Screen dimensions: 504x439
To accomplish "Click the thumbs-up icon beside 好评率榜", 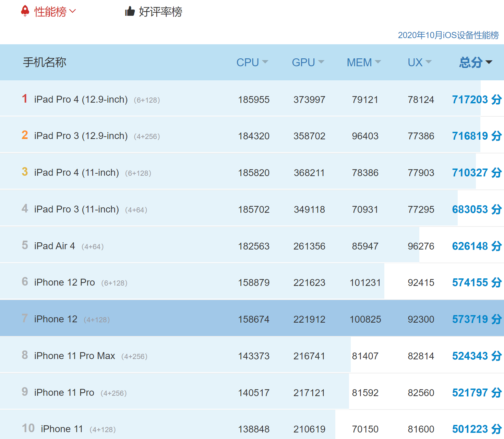I will [x=130, y=11].
